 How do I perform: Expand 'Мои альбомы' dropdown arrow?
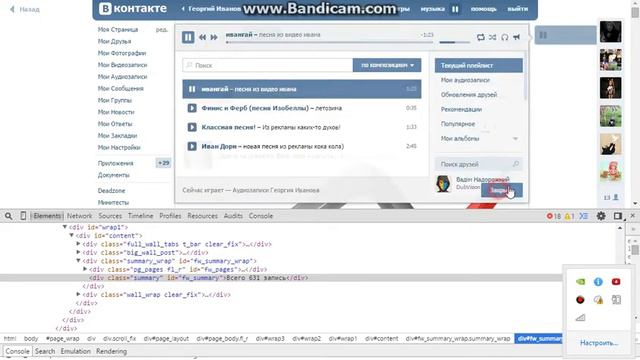coord(515,139)
